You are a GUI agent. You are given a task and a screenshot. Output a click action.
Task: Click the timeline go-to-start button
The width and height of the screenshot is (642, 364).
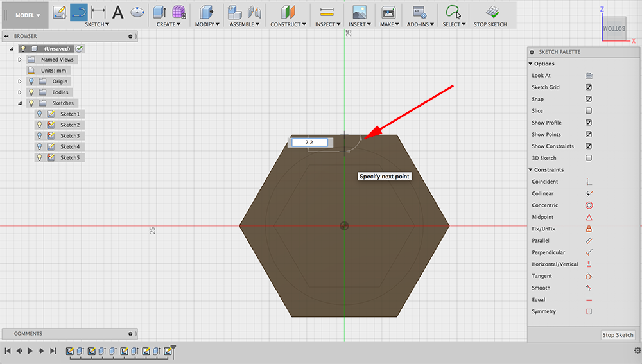(7, 351)
